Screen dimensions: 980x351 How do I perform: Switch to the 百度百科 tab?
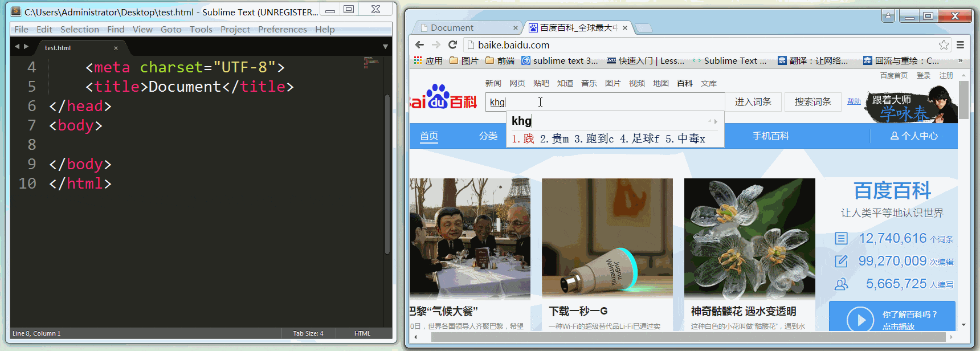578,27
